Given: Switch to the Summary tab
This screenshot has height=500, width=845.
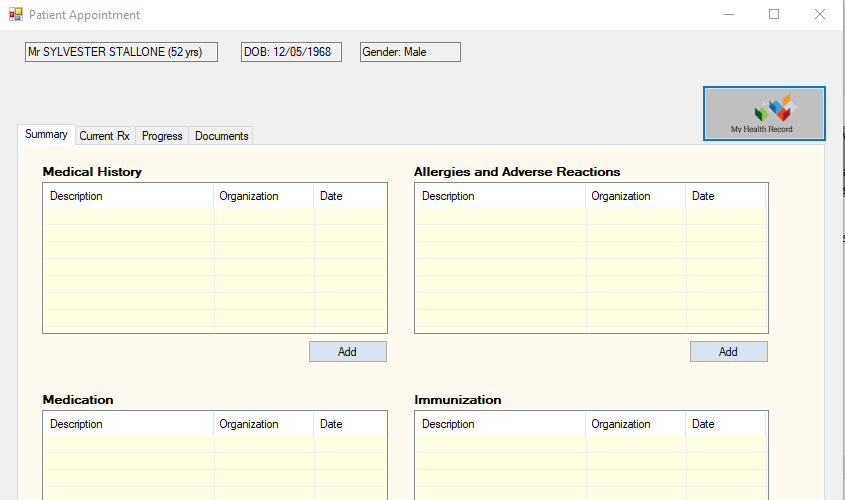Looking at the screenshot, I should click(46, 134).
